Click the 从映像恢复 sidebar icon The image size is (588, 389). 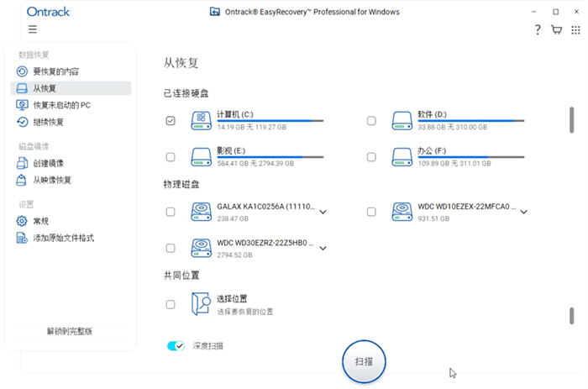tap(21, 180)
